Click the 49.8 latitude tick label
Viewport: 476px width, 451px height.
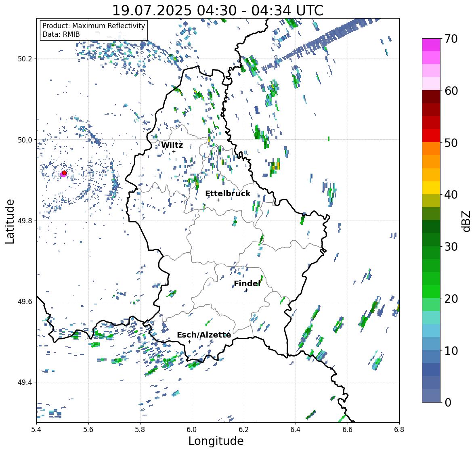click(25, 220)
